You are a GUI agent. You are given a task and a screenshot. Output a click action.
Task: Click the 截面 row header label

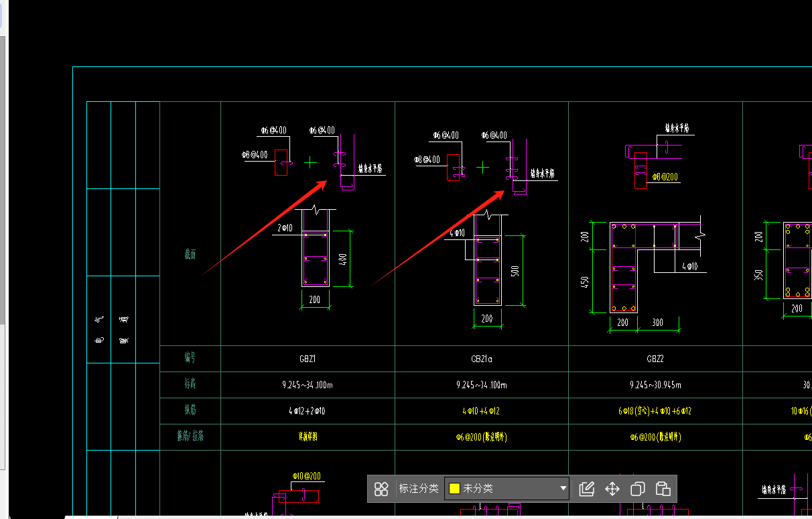click(x=191, y=255)
